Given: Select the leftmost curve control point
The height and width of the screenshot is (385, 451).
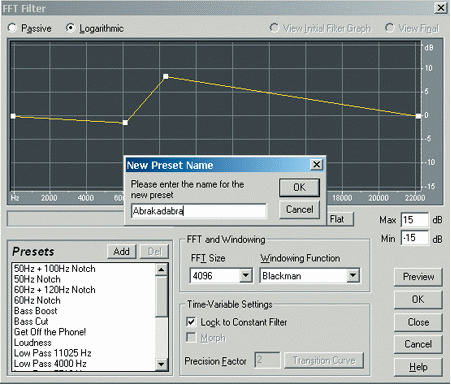Looking at the screenshot, I should [x=13, y=116].
